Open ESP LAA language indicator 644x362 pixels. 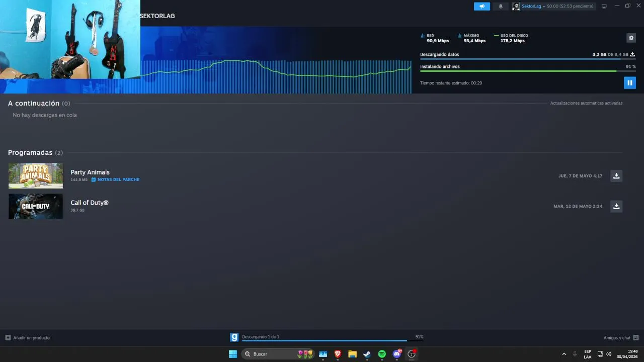(x=588, y=354)
